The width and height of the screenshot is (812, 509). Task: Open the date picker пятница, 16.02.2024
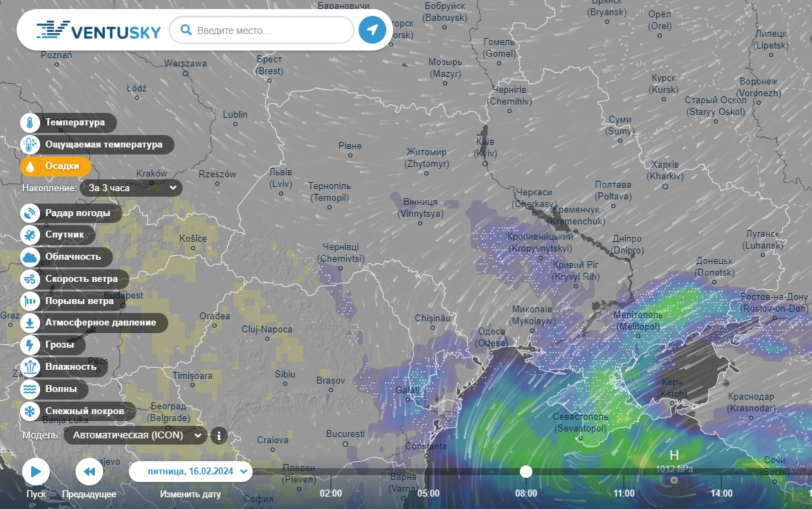coord(190,472)
